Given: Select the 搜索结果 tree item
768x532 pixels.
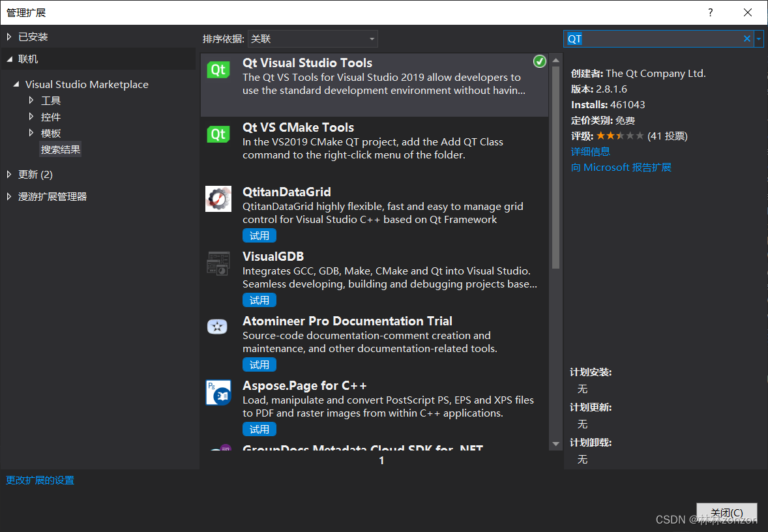Looking at the screenshot, I should click(60, 149).
